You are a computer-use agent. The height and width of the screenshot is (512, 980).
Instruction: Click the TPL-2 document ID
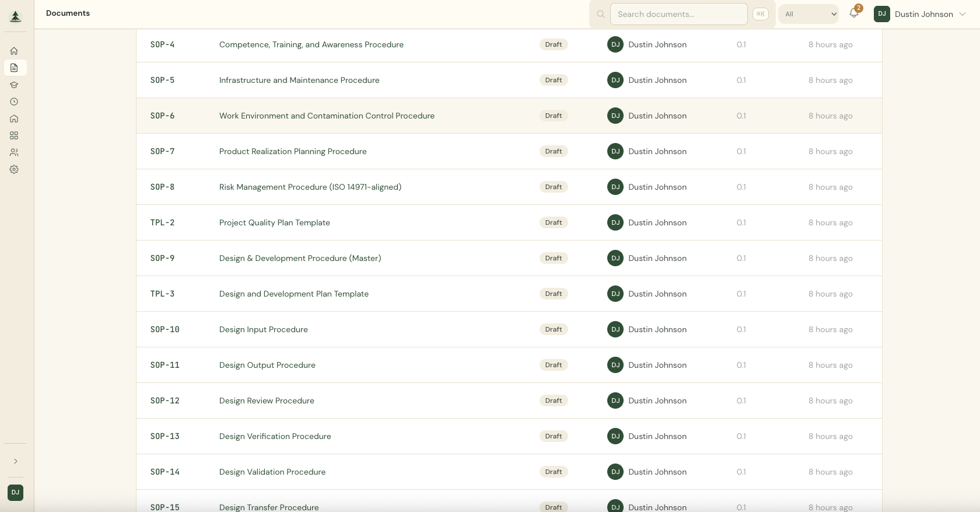pyautogui.click(x=163, y=222)
